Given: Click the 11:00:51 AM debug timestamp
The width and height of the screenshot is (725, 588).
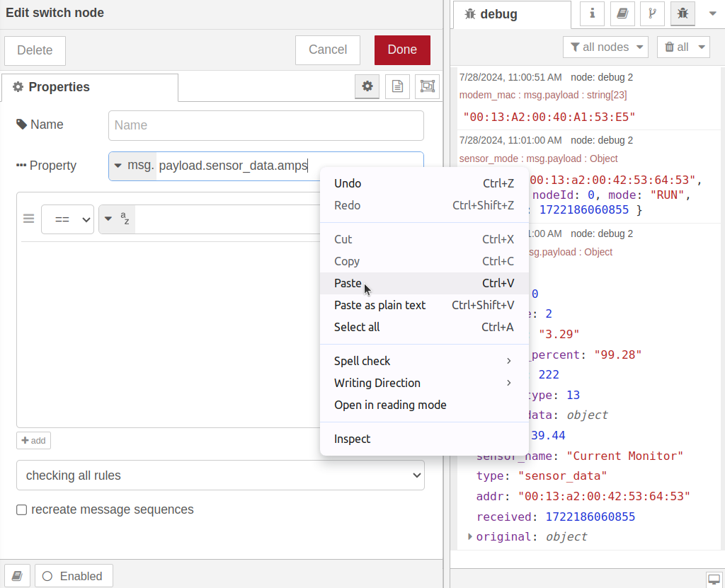Looking at the screenshot, I should coord(510,77).
